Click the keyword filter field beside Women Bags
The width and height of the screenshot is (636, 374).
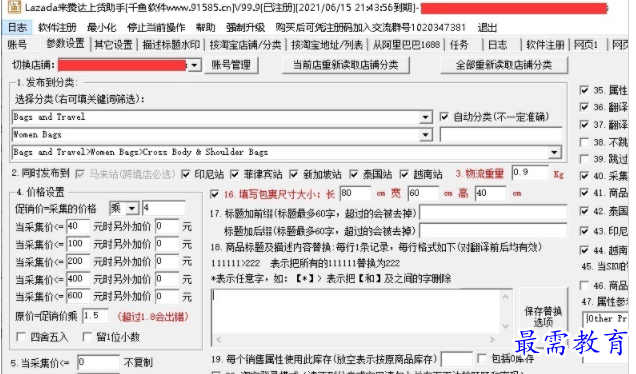click(x=501, y=135)
